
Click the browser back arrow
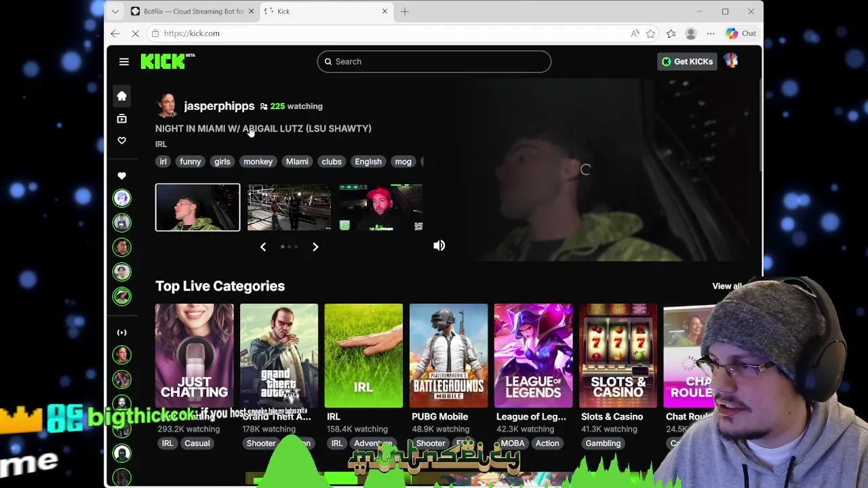pos(115,33)
